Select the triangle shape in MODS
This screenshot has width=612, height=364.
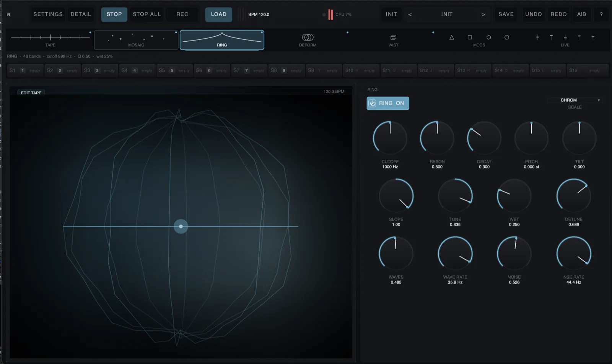[452, 37]
